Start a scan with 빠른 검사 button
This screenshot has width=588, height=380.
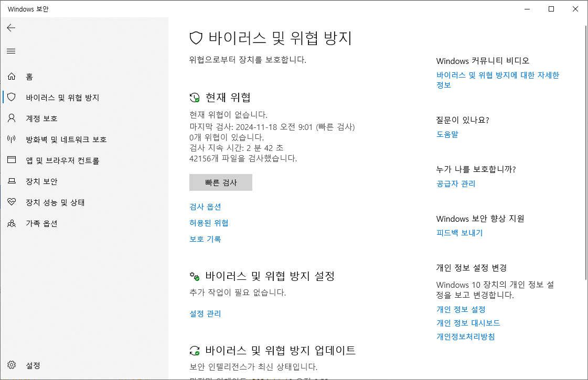point(221,182)
